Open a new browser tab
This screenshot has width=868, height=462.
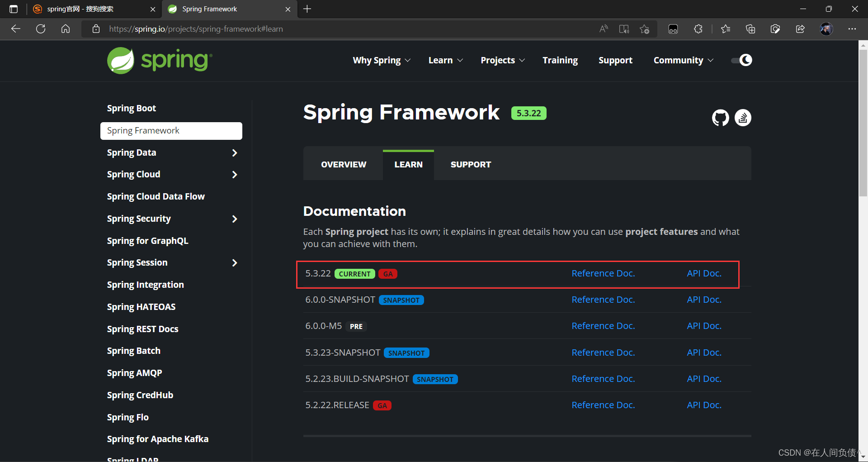[307, 9]
